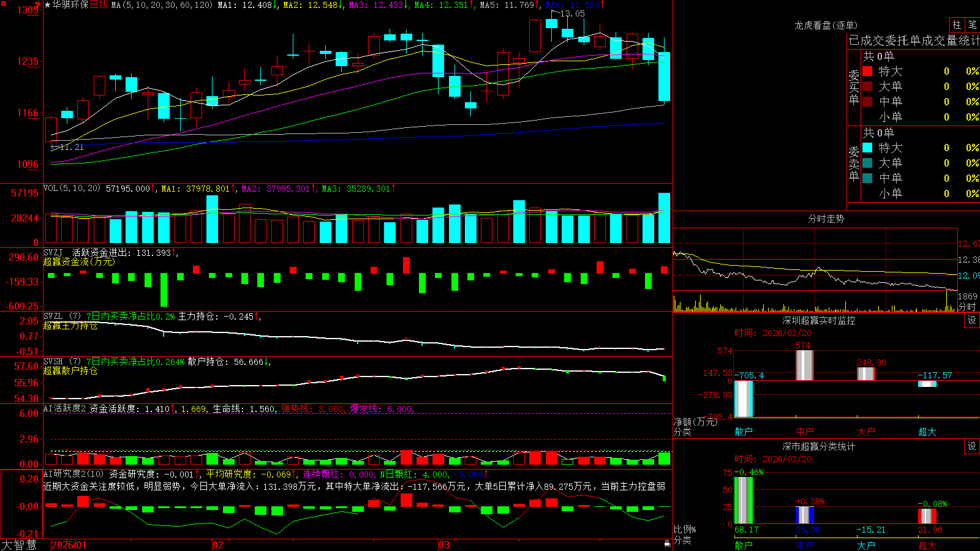The width and height of the screenshot is (980, 551).
Task: Click the +0.38% 中户 bar in 分类统计
Action: coord(804,515)
